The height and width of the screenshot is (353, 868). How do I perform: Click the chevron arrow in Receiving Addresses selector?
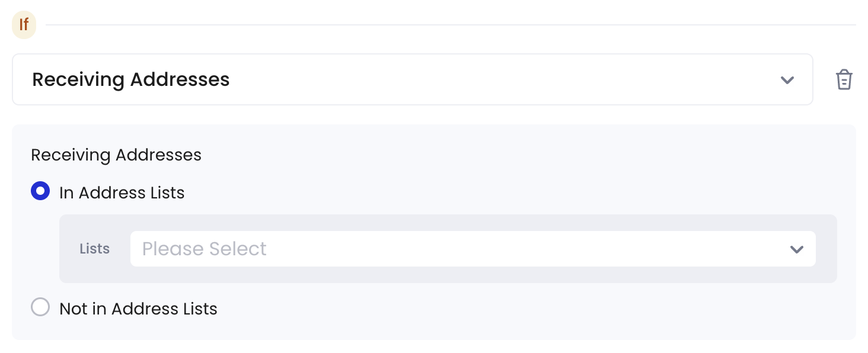[787, 80]
